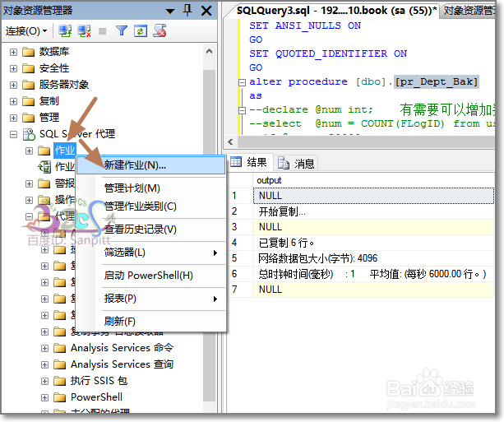Select the result cell 开始复制...
This screenshot has width=504, height=422.
[x=373, y=211]
